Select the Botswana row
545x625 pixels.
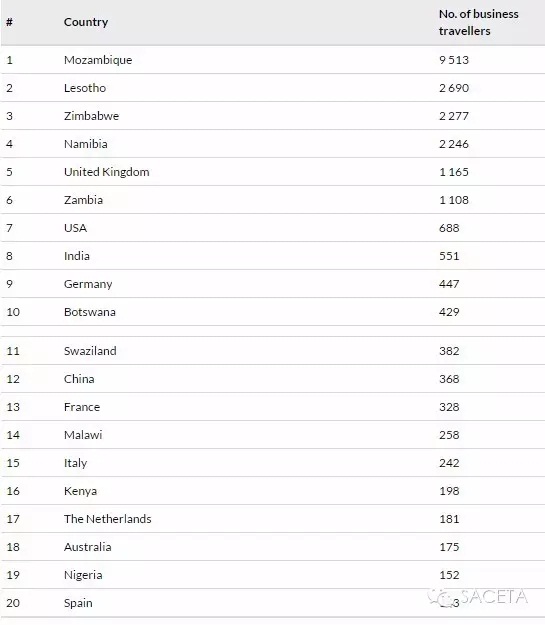(273, 312)
